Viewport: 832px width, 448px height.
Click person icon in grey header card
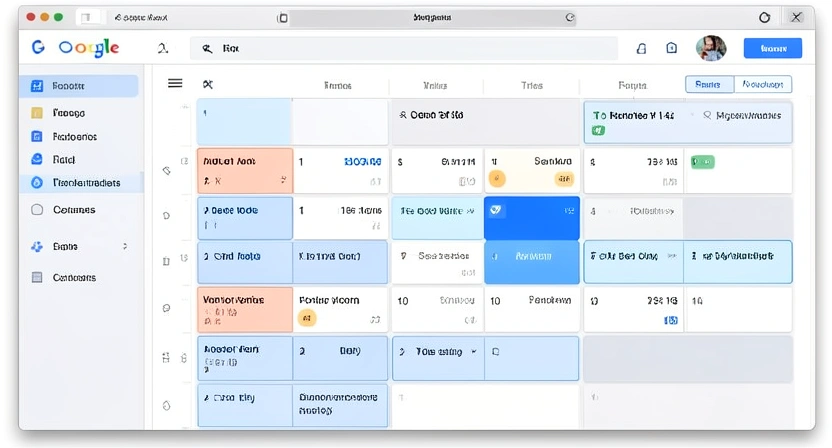tap(403, 115)
